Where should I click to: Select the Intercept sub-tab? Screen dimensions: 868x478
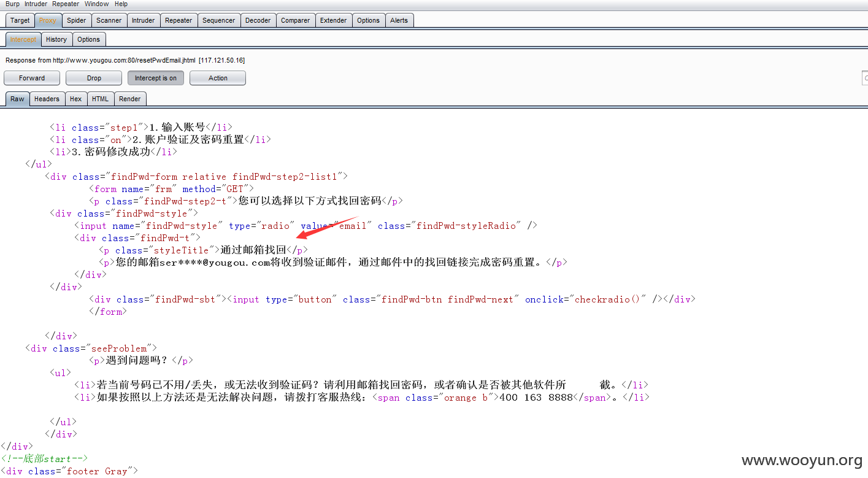(23, 39)
